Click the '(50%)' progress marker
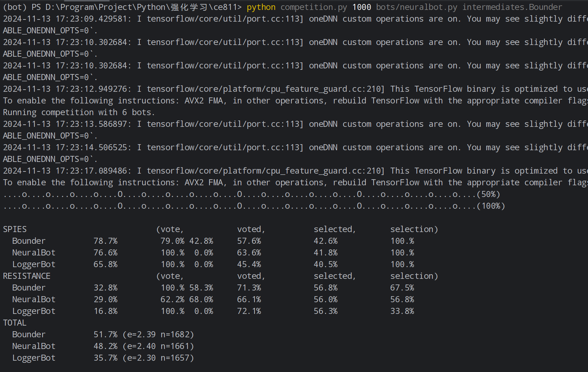This screenshot has width=588, height=372. 488,194
